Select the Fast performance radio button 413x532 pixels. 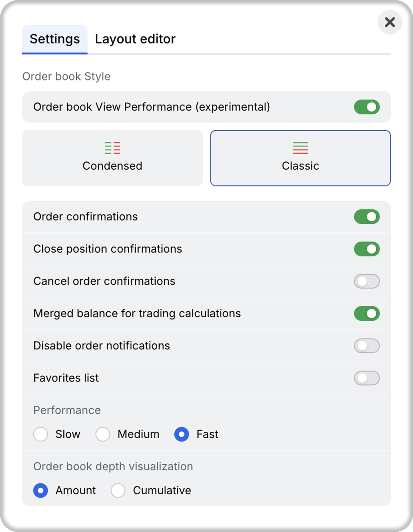pos(182,434)
